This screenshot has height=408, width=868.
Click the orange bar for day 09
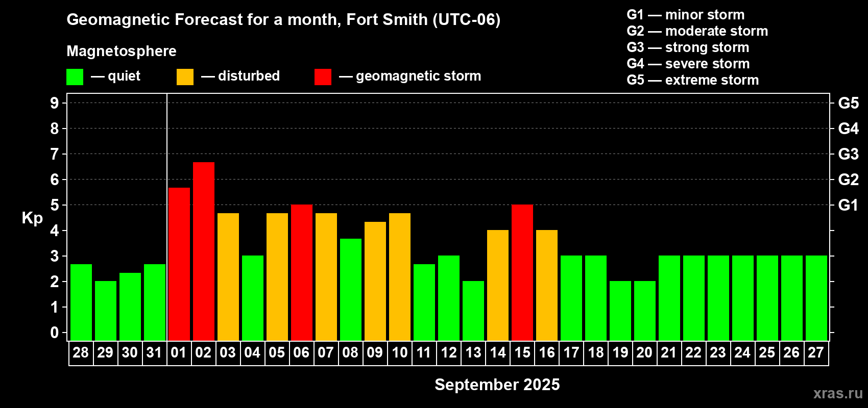tap(375, 281)
